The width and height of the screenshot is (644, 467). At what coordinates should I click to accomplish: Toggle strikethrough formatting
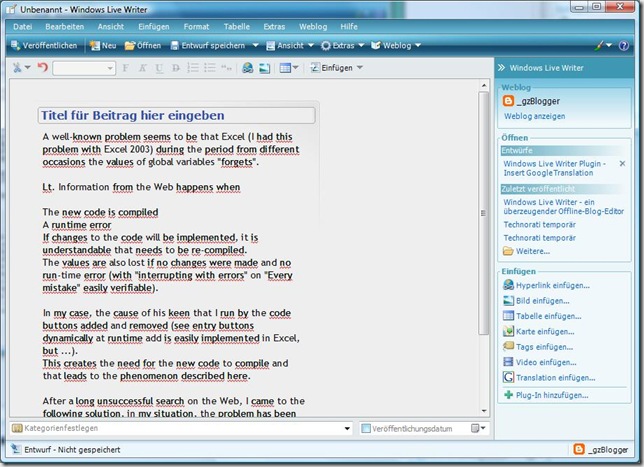click(x=176, y=68)
